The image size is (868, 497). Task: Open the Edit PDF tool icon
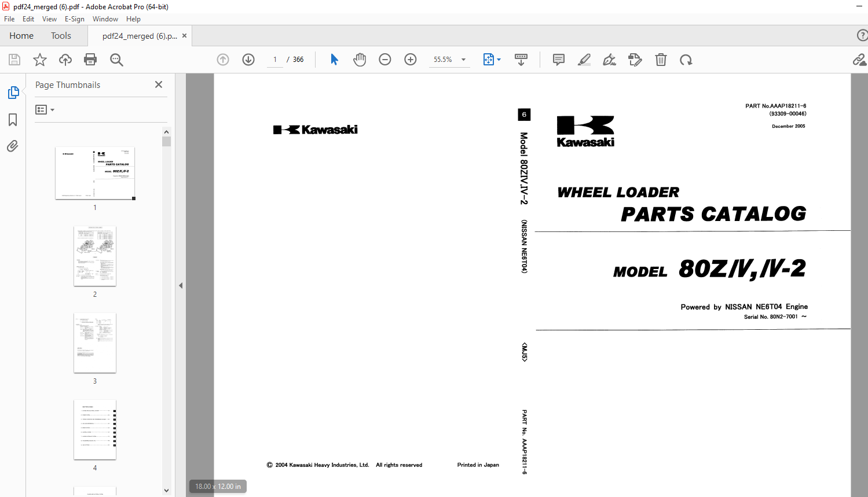(x=635, y=60)
